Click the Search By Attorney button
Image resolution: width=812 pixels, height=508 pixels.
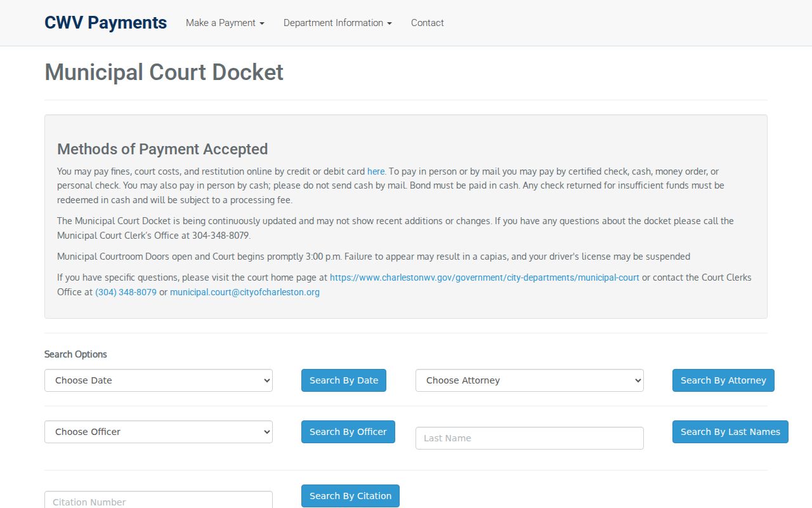723,380
